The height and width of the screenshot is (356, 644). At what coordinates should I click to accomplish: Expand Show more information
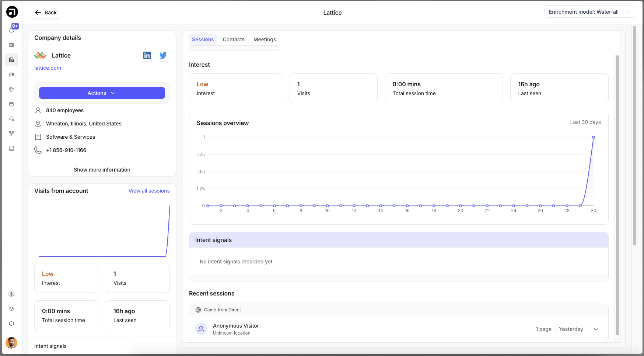click(102, 170)
